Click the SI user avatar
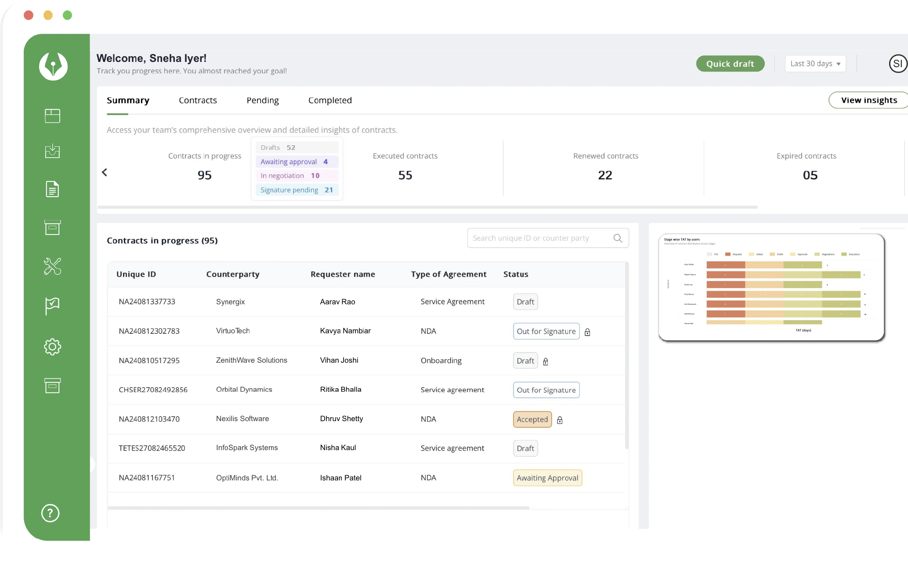Image resolution: width=908 pixels, height=588 pixels. [897, 64]
